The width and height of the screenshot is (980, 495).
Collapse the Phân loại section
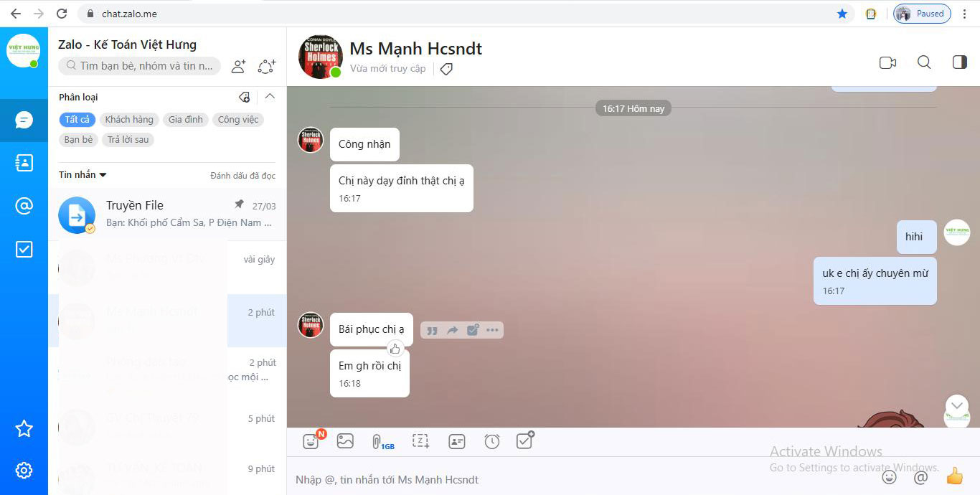point(270,97)
